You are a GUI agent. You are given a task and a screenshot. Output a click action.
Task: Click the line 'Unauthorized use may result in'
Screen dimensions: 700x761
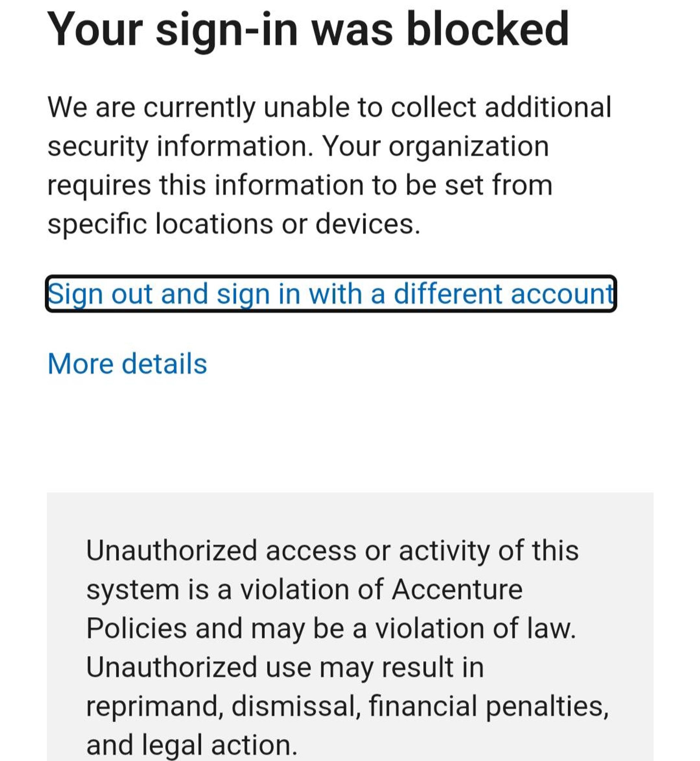click(285, 667)
